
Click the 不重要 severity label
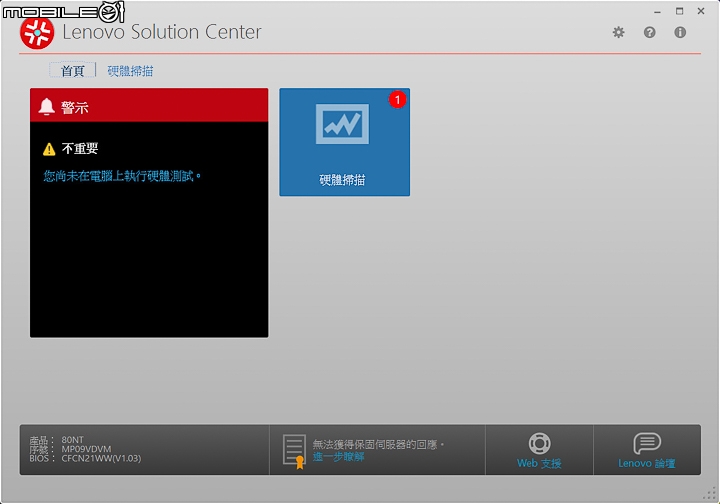[80, 148]
